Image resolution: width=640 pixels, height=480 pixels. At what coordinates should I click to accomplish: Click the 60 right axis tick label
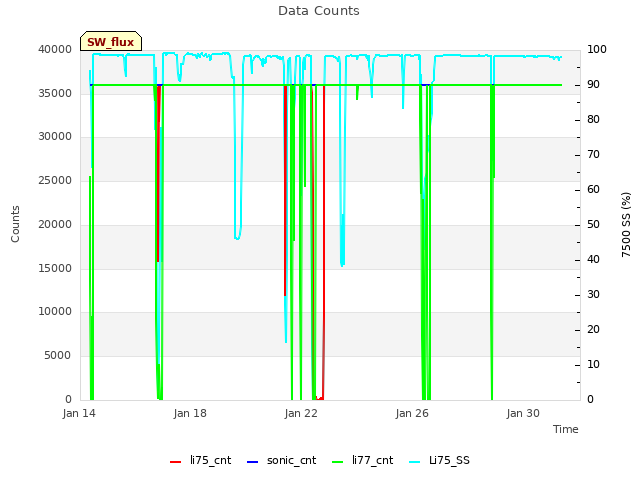click(x=593, y=189)
